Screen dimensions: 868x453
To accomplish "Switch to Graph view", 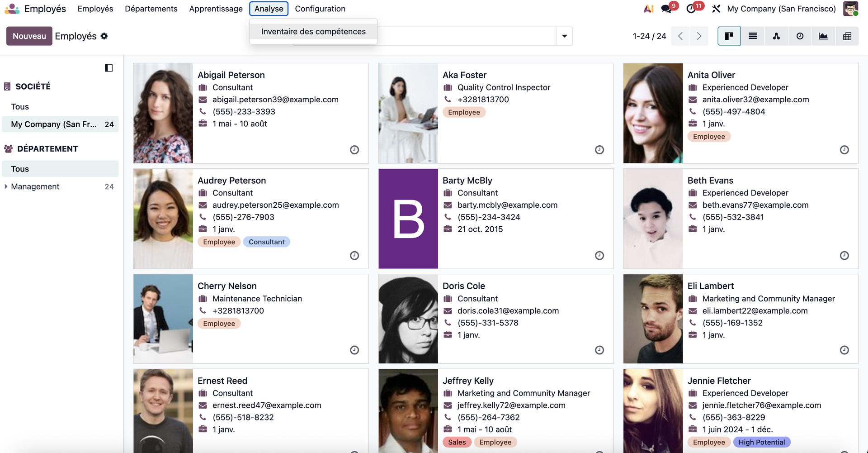I will [x=823, y=36].
